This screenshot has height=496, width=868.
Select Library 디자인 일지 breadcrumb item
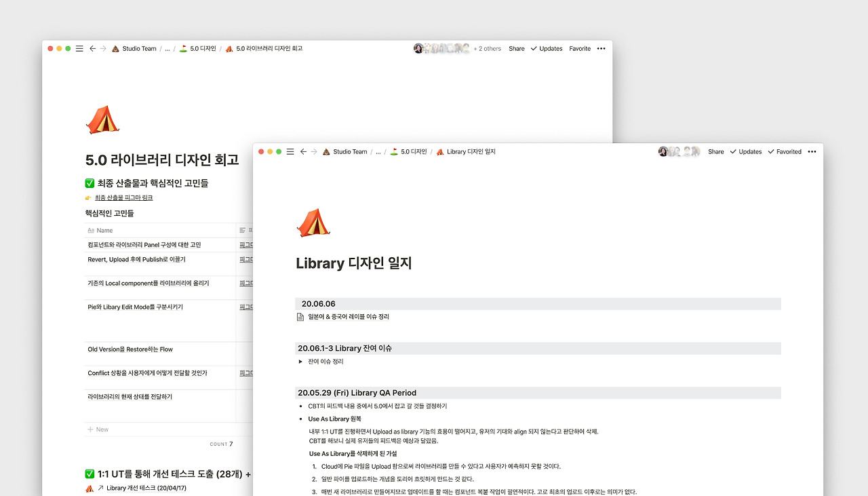[x=466, y=152]
